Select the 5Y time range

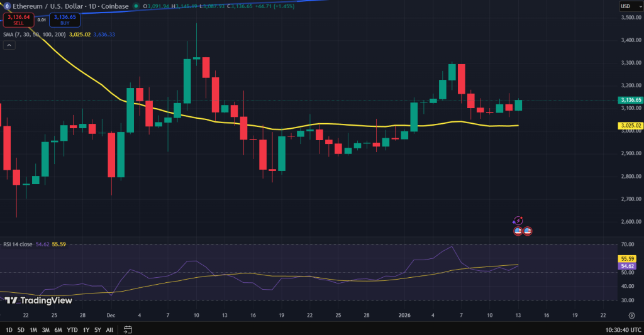click(97, 330)
